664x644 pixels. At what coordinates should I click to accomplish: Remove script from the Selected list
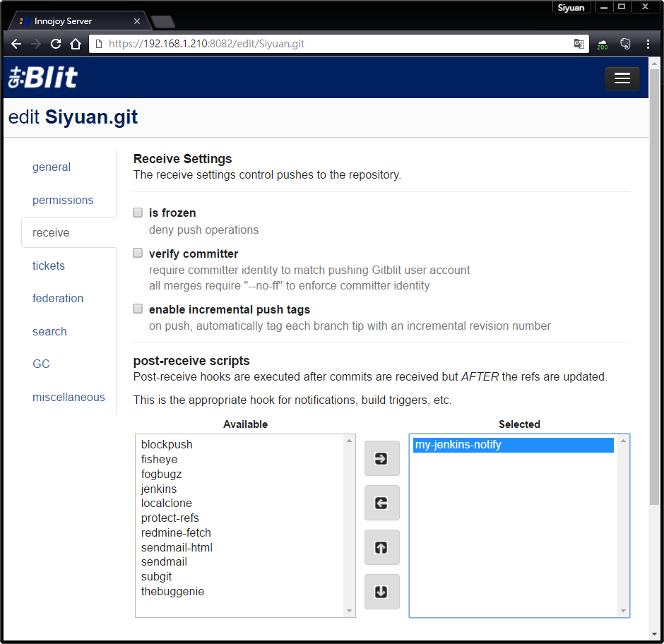(381, 503)
